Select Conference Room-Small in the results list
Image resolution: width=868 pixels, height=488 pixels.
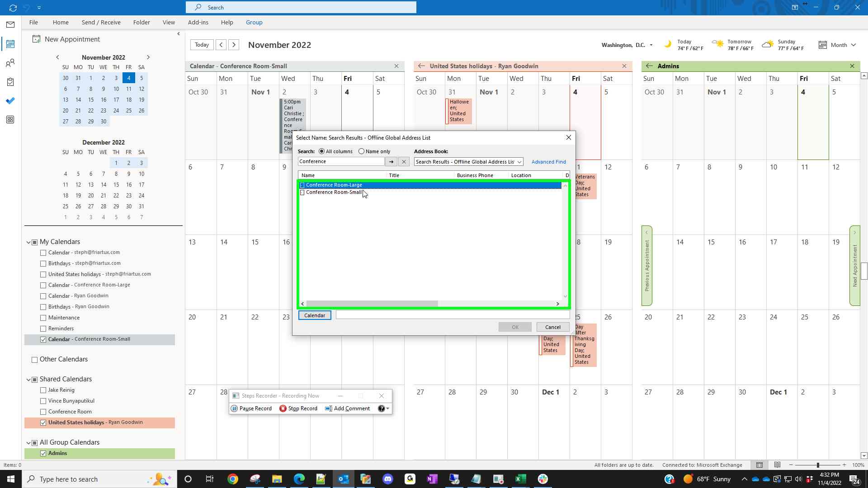334,192
